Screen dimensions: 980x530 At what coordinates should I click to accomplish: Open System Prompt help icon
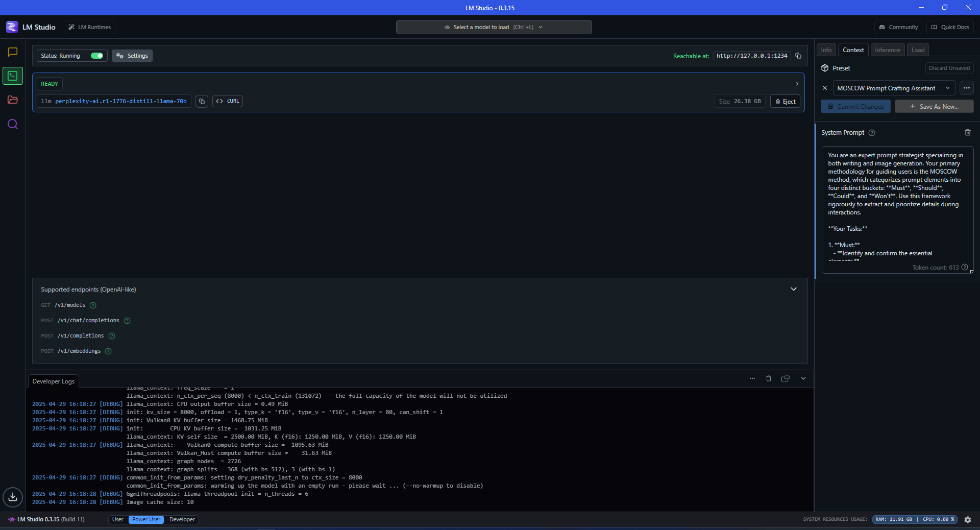pyautogui.click(x=872, y=133)
